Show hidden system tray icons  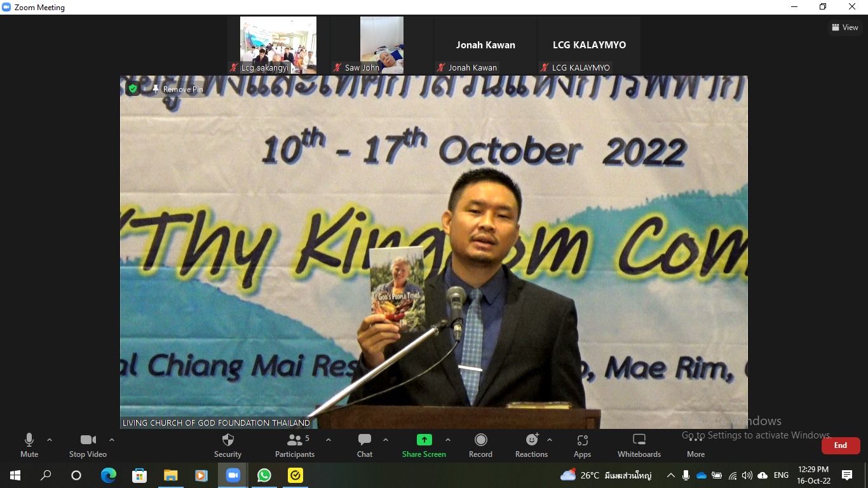click(670, 475)
